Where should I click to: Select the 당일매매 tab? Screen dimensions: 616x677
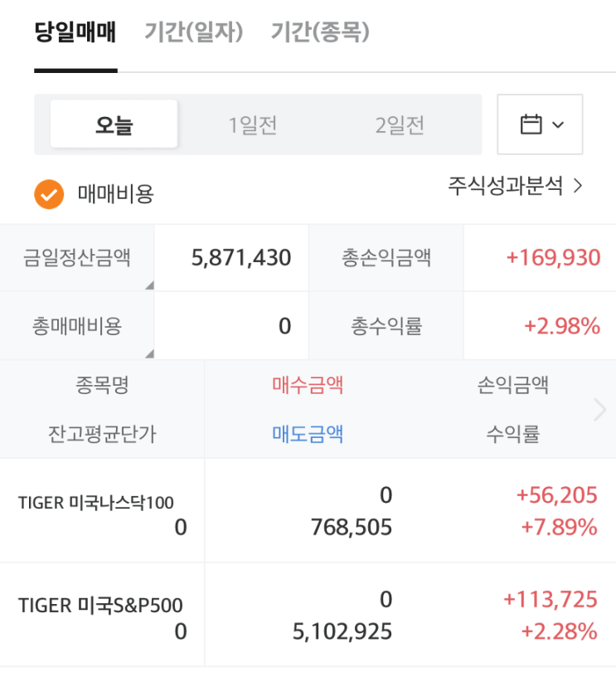click(75, 32)
